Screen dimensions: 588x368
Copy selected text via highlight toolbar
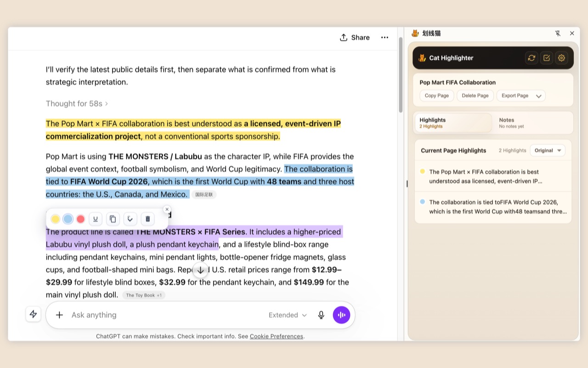(x=113, y=219)
